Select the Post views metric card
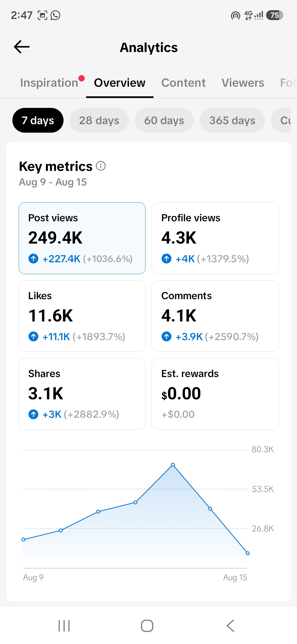This screenshot has height=644, width=297. (x=82, y=238)
